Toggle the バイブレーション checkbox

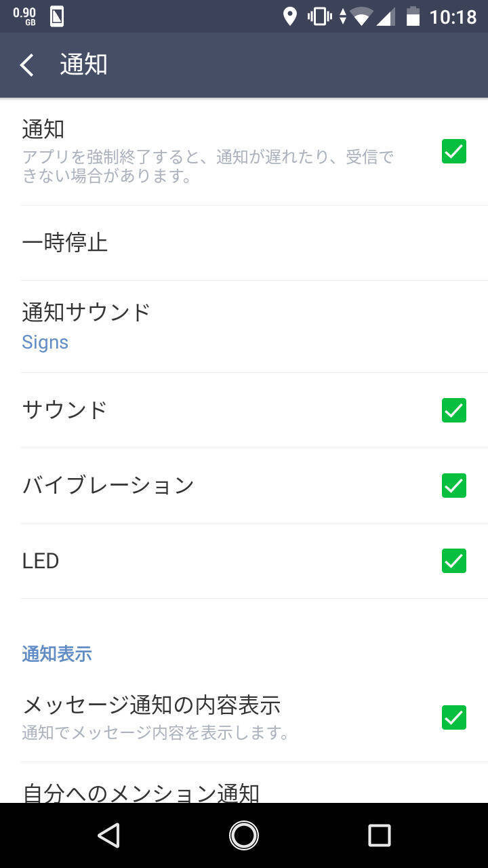point(453,486)
